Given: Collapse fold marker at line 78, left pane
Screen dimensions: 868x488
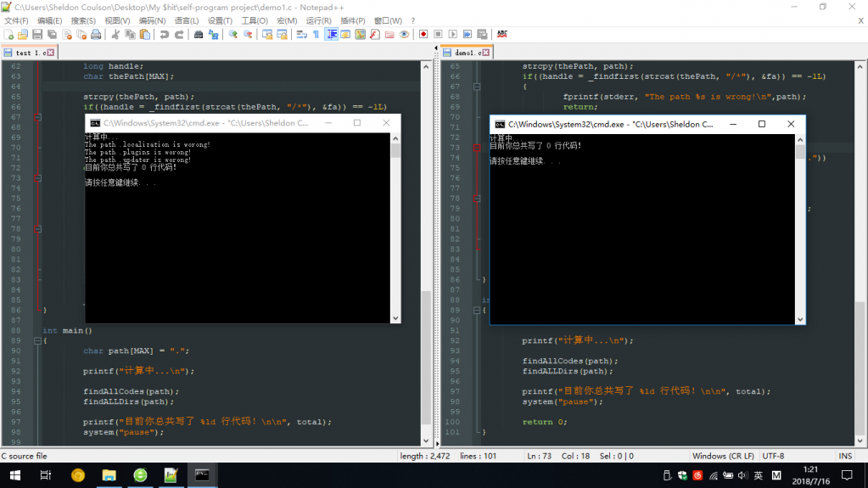Looking at the screenshot, I should [x=37, y=229].
